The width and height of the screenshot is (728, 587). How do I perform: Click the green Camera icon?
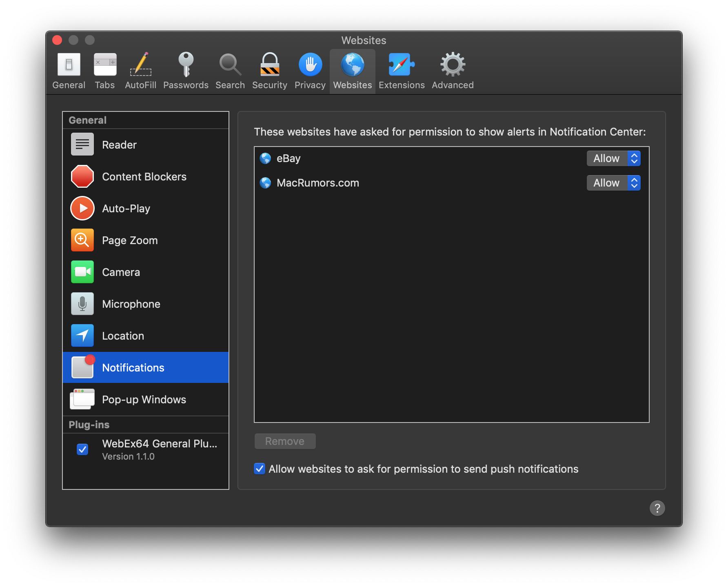(x=82, y=271)
